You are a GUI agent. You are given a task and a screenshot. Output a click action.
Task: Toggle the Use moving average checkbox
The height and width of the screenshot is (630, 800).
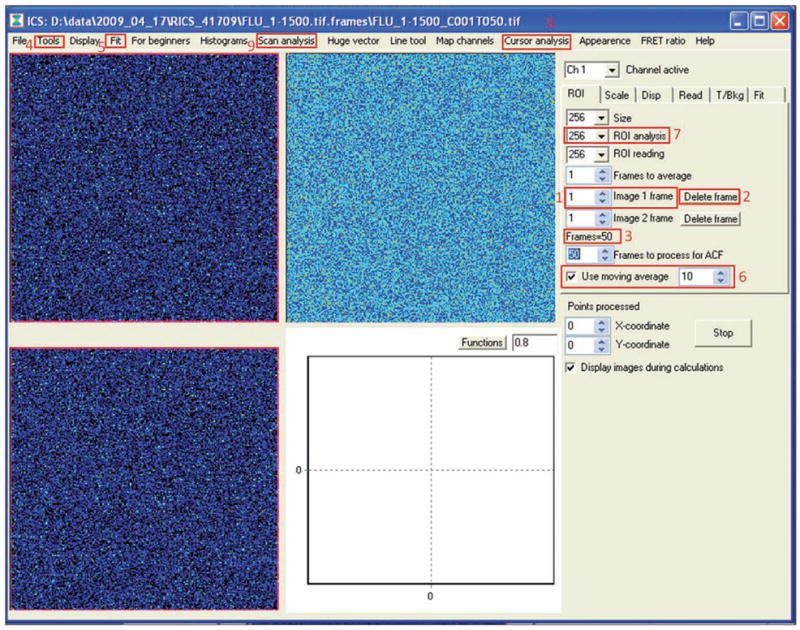pyautogui.click(x=571, y=275)
